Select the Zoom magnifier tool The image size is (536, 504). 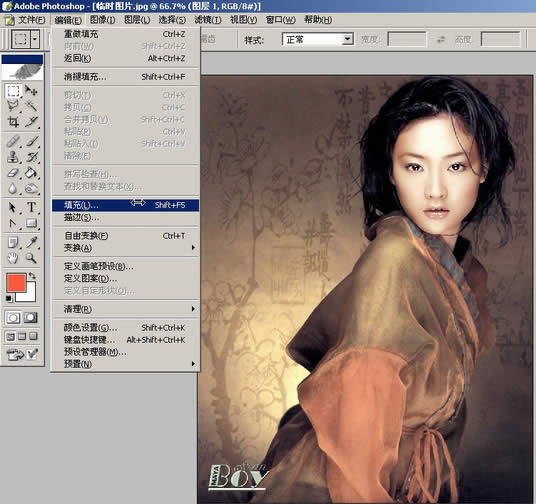[x=31, y=258]
